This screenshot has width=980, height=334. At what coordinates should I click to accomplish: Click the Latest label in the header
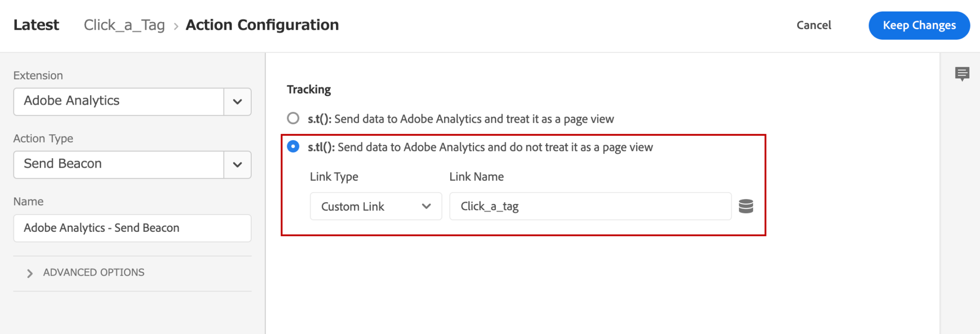pos(37,25)
